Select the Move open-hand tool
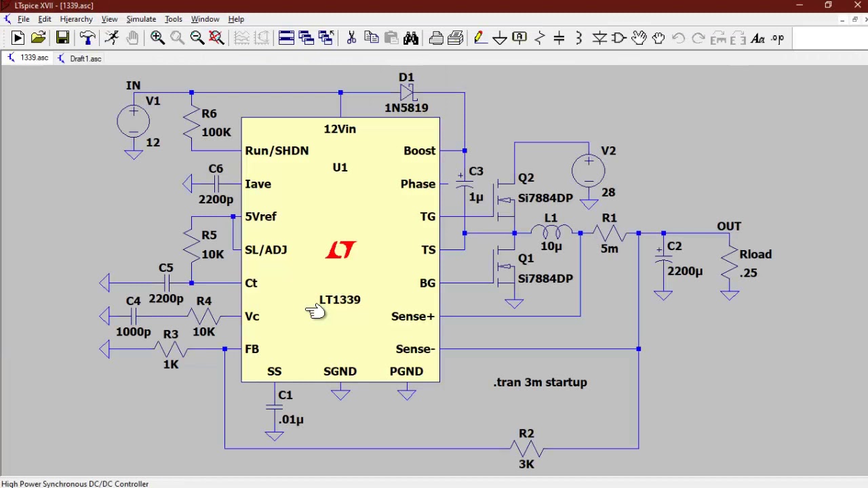This screenshot has width=868, height=488. point(639,39)
